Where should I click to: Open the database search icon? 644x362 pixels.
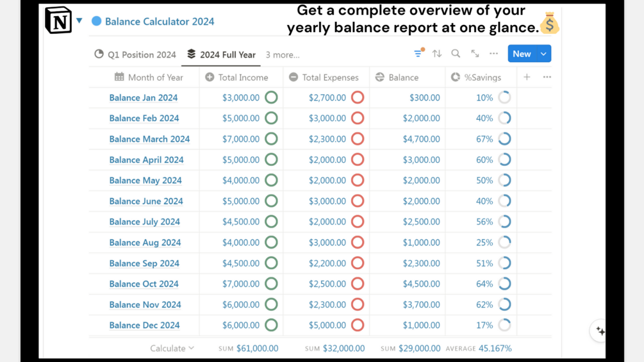click(x=456, y=53)
